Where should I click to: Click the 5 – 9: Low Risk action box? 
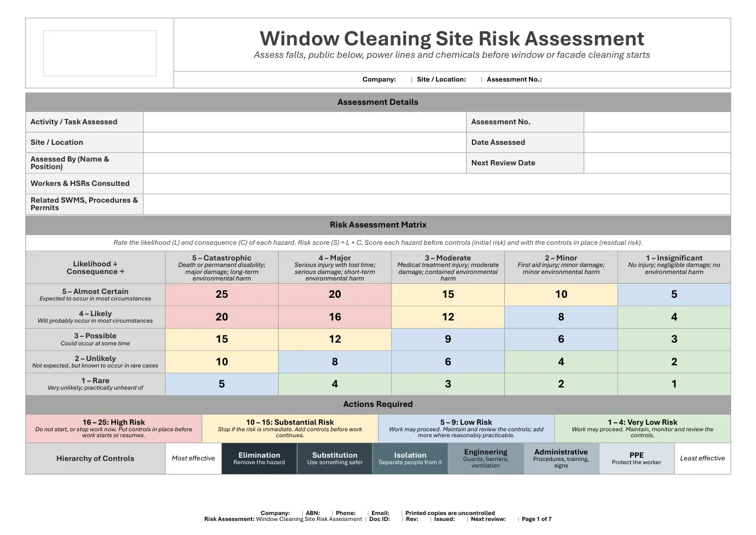(466, 429)
